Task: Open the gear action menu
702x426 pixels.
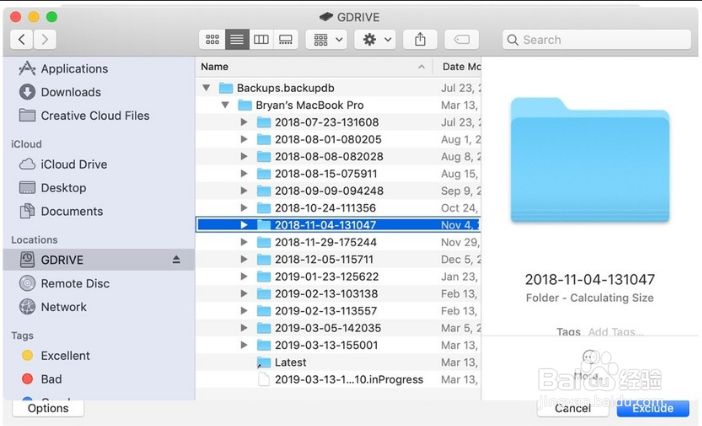Action: click(375, 40)
